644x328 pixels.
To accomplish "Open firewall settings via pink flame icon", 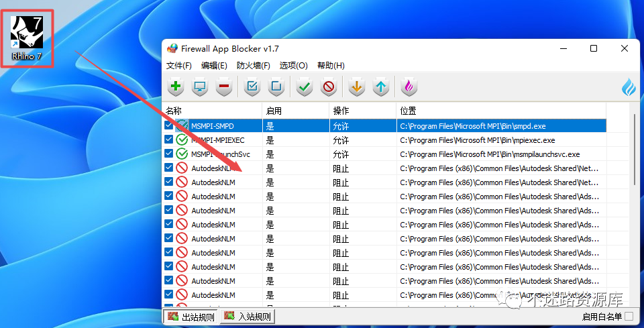I will pyautogui.click(x=409, y=87).
